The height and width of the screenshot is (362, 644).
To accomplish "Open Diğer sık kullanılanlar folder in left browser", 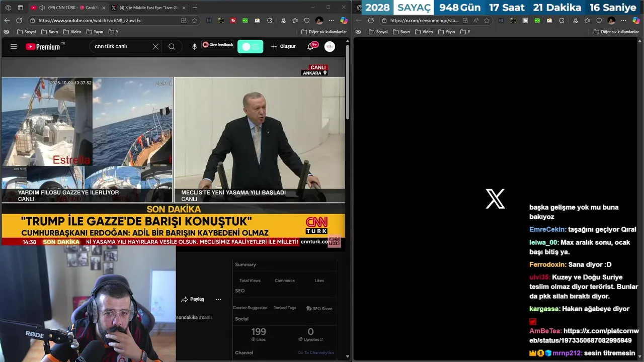I will pos(324,32).
